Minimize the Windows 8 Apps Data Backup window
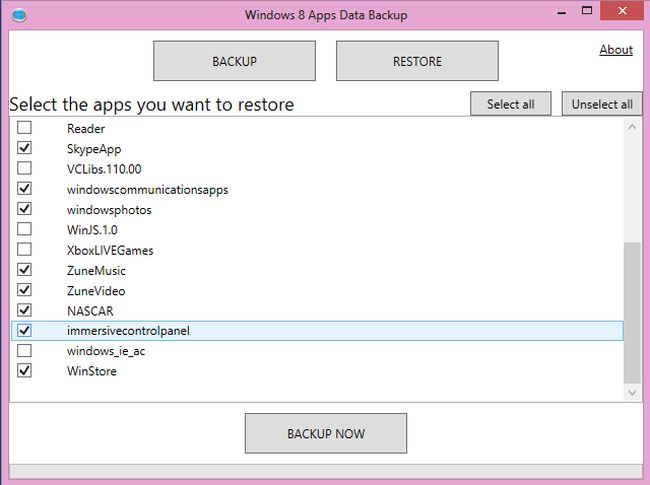The width and height of the screenshot is (650, 485). pos(562,12)
